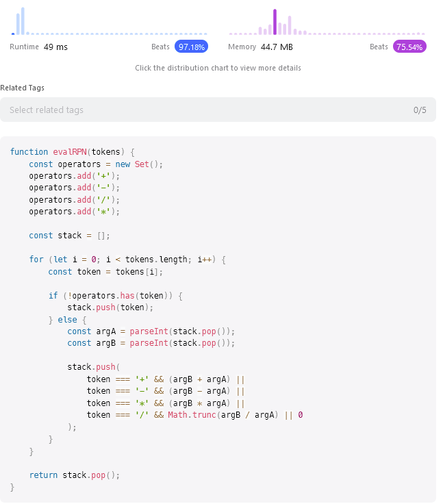The height and width of the screenshot is (504, 443).
Task: Click the 'stack.push(token);' line
Action: [110, 307]
